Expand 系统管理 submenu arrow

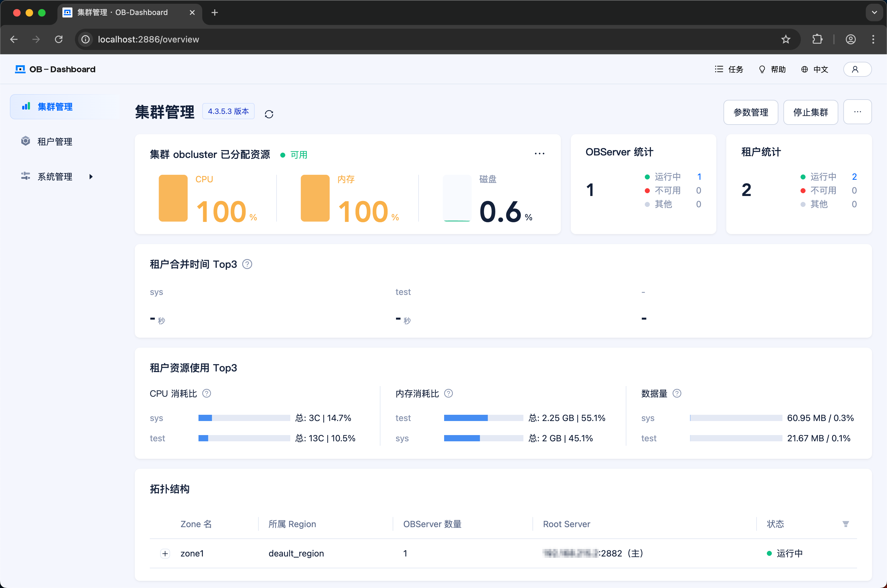click(91, 177)
